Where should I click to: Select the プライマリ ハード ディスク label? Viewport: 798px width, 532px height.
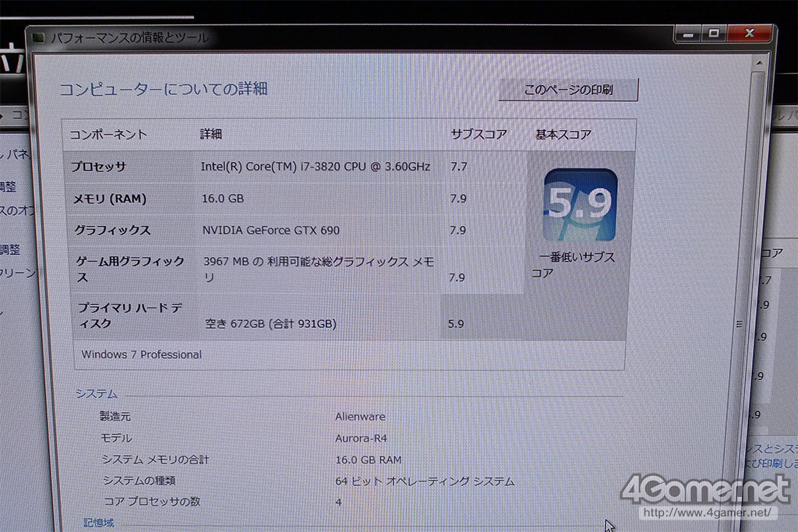tap(130, 315)
